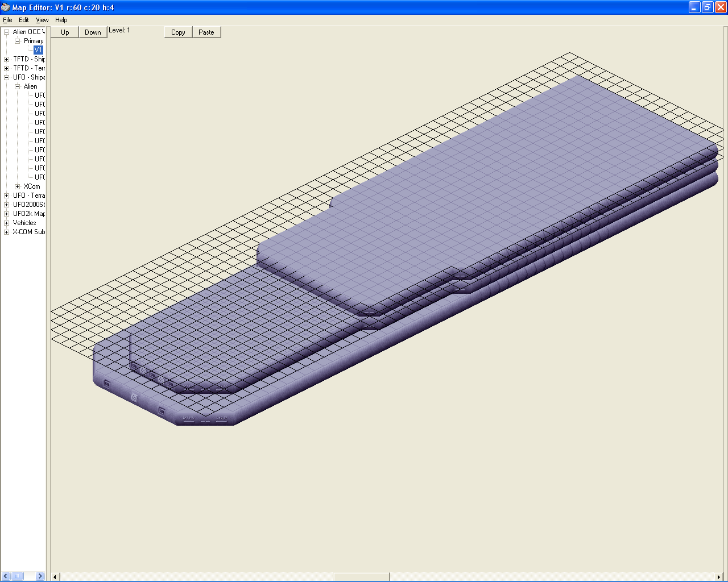Select the UFO2k Map label
This screenshot has height=582, width=728.
tap(29, 214)
